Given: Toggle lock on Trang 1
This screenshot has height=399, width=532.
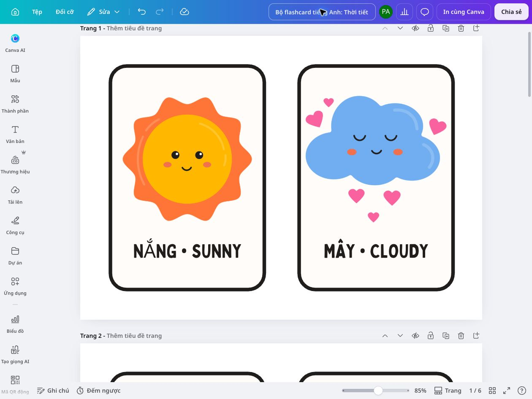Looking at the screenshot, I should coord(430,28).
